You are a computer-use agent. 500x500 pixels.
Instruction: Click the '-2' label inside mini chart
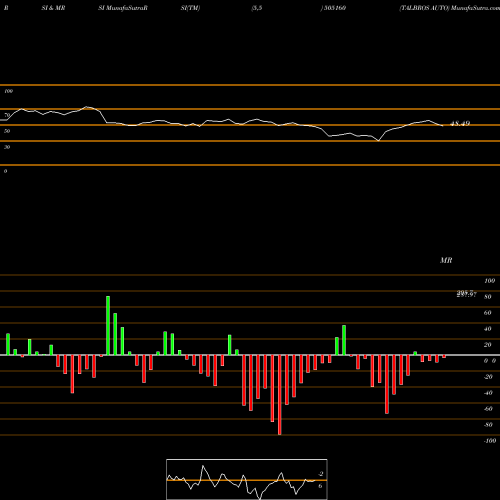pyautogui.click(x=321, y=474)
